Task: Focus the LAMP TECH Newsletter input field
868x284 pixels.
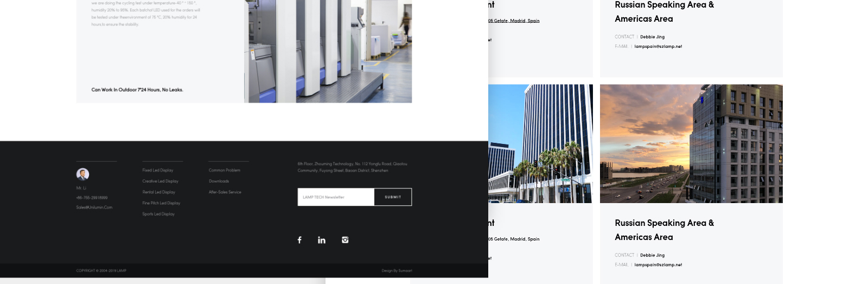Action: 336,197
